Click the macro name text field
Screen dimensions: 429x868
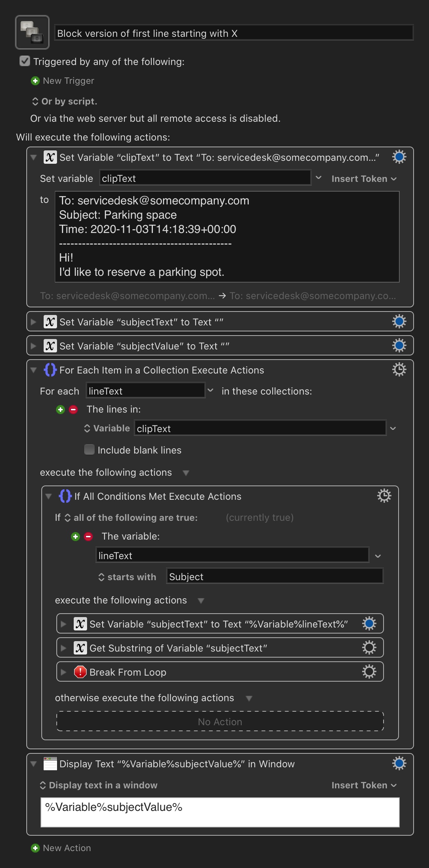(234, 33)
